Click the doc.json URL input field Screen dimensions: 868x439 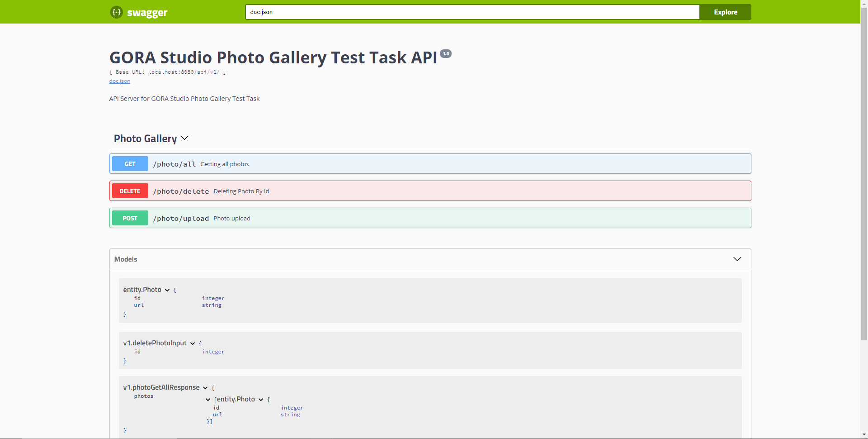pyautogui.click(x=472, y=12)
